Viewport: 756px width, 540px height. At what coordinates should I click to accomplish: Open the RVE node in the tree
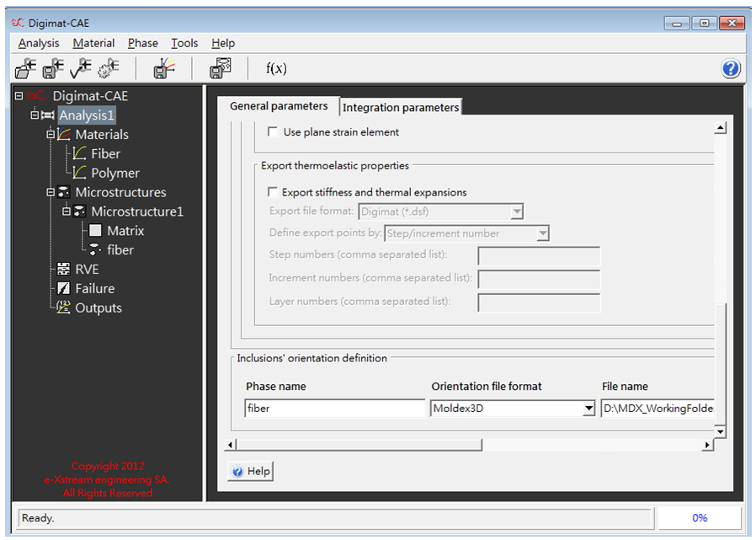click(x=87, y=270)
